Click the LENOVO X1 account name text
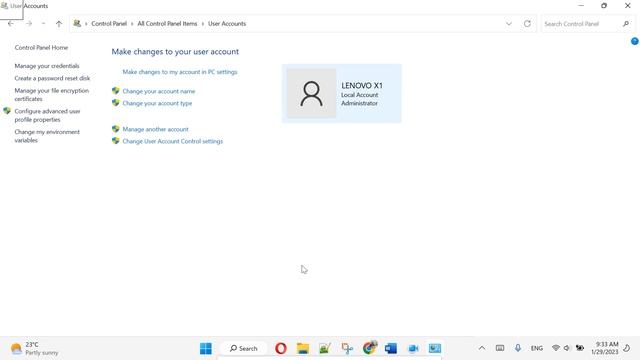Screen dimensions: 640x360 click(362, 85)
